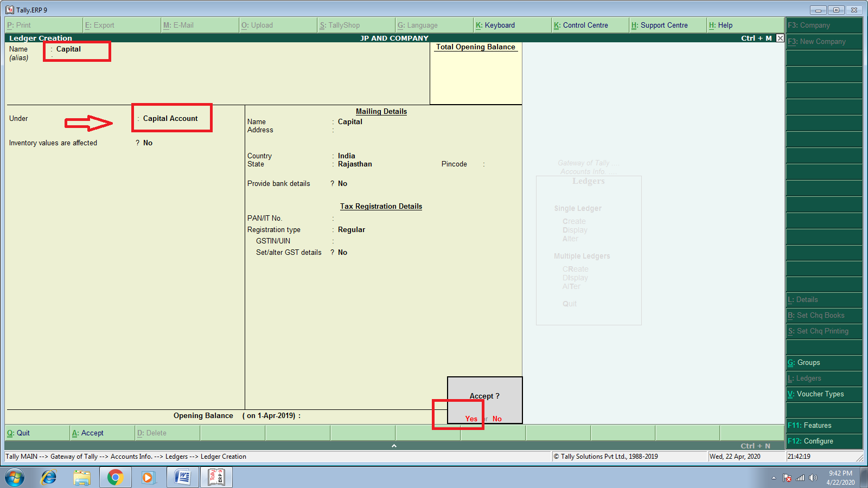The image size is (868, 488).
Task: Click the A: Accept button
Action: (102, 433)
